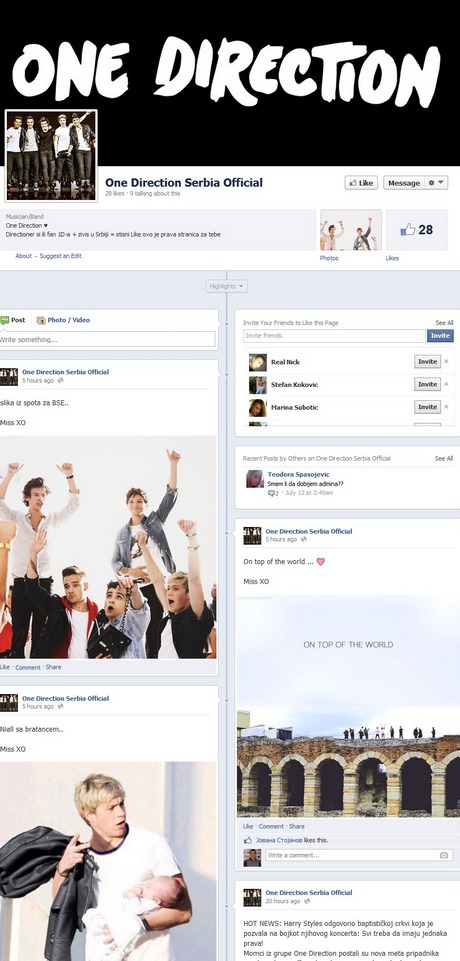Like the 'On top of the world' post

(248, 826)
